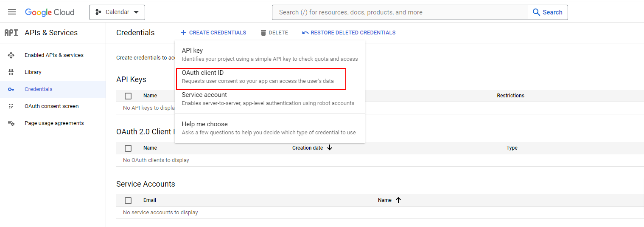Click the Credentials key icon
The width and height of the screenshot is (644, 227).
(11, 89)
